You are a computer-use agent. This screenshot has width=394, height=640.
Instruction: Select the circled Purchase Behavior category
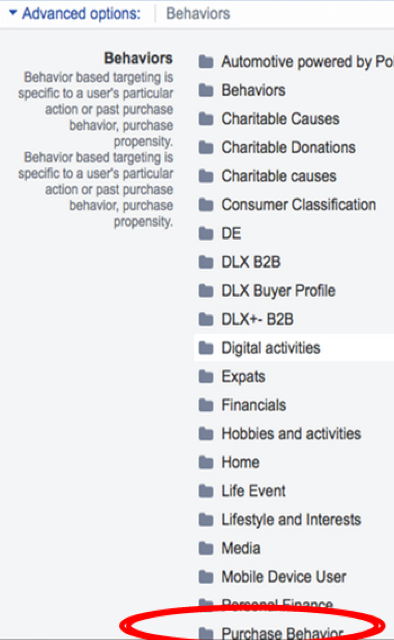pyautogui.click(x=282, y=632)
